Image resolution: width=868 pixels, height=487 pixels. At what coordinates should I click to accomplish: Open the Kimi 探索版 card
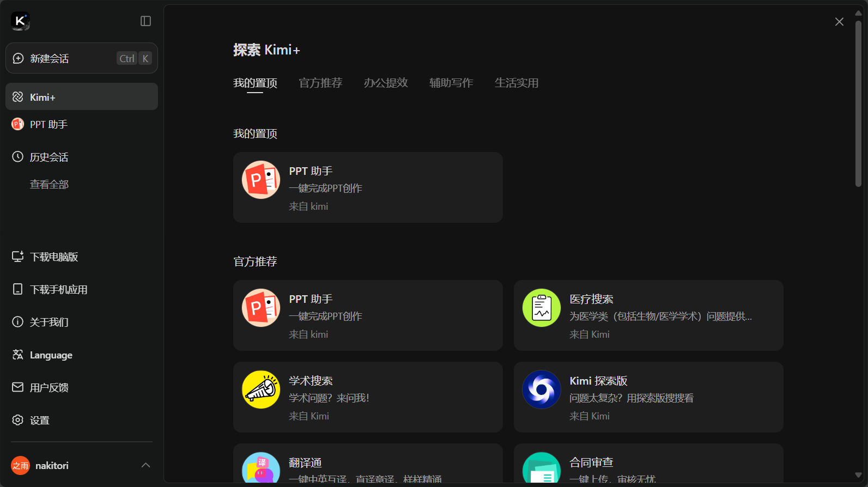[x=648, y=397]
